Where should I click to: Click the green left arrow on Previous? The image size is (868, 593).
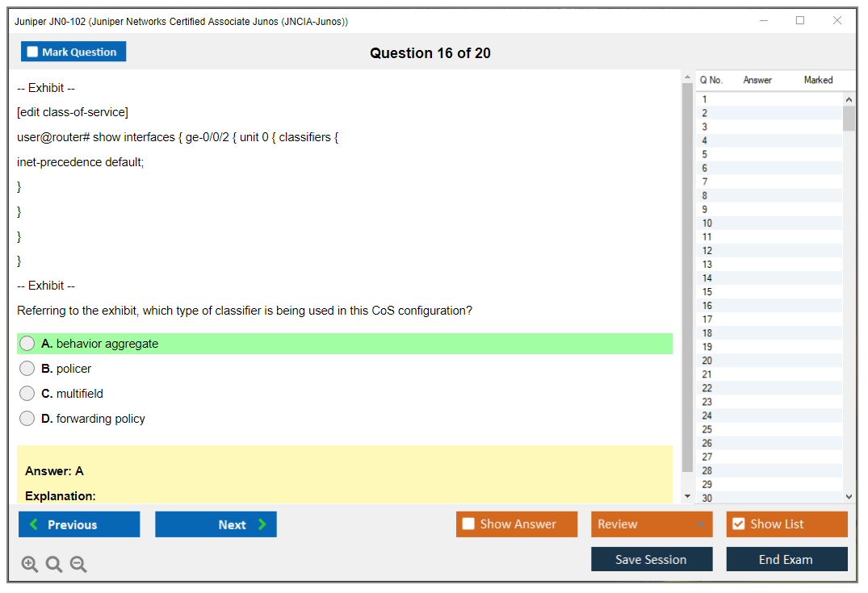[x=34, y=524]
